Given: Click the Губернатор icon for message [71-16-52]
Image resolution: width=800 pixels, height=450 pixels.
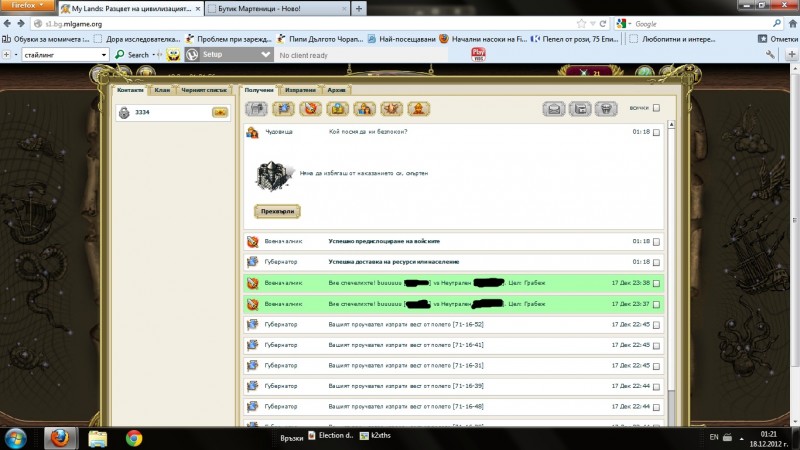Looking at the screenshot, I should coord(253,324).
